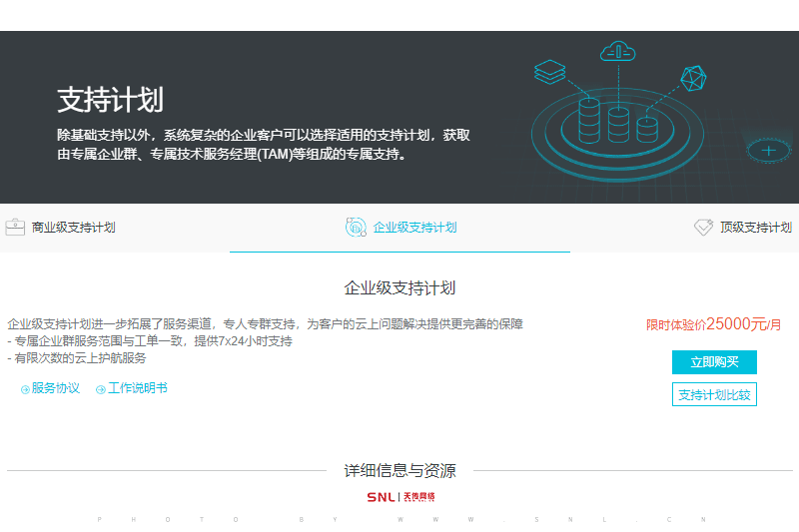Click the briefcase icon beside 商业级支持计划
The height and width of the screenshot is (532, 799).
point(15,228)
